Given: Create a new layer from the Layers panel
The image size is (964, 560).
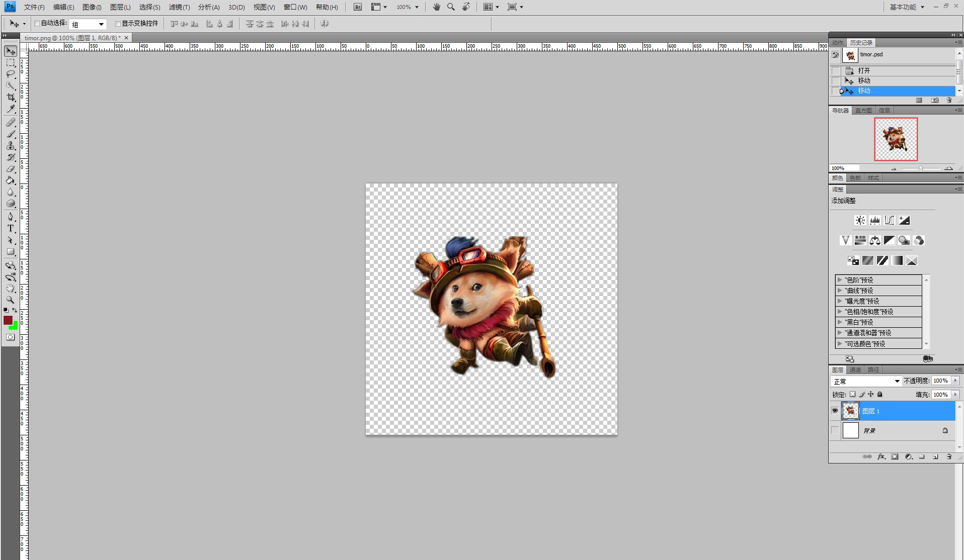Looking at the screenshot, I should [x=935, y=457].
